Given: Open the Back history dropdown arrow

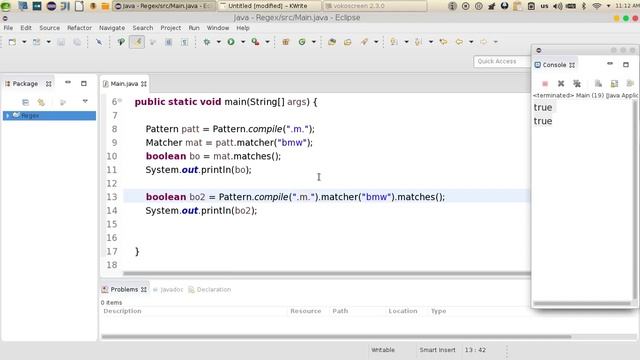Looking at the screenshot, I should point(471,42).
